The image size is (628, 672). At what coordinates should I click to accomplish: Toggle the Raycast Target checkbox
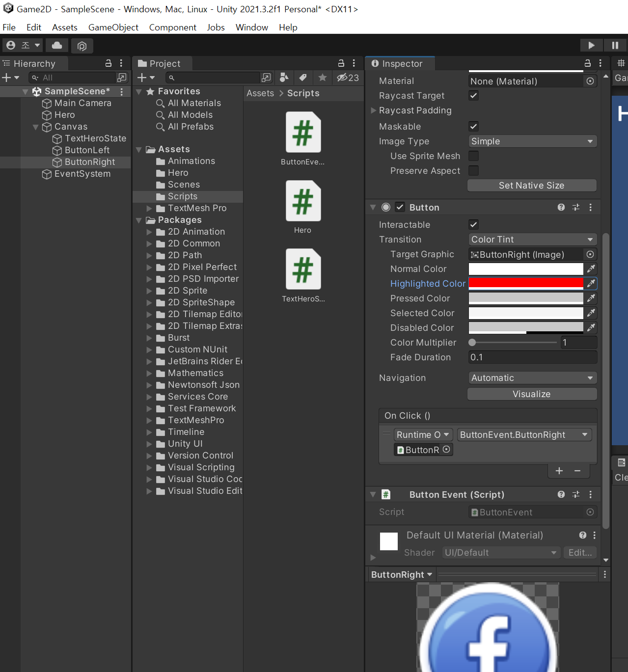(474, 96)
